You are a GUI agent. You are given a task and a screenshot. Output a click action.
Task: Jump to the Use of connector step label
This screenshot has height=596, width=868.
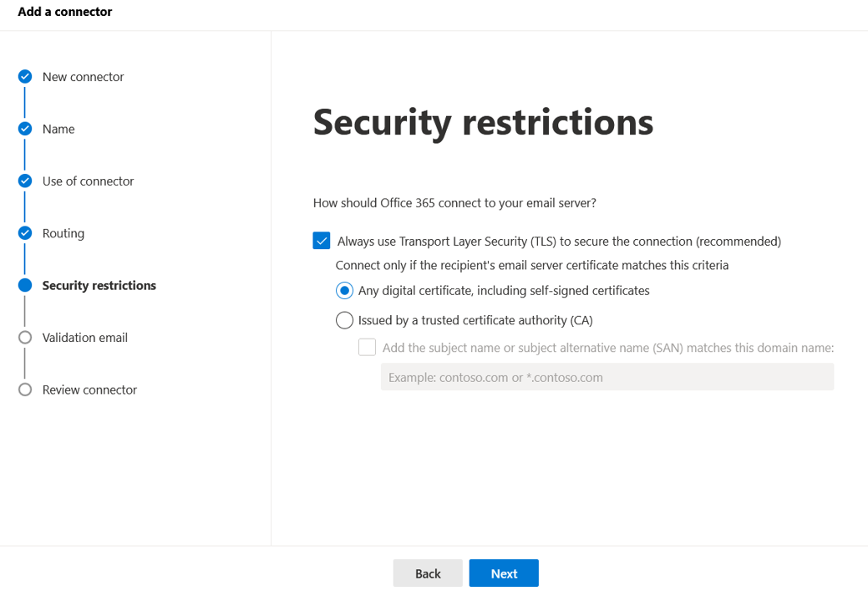pyautogui.click(x=88, y=181)
